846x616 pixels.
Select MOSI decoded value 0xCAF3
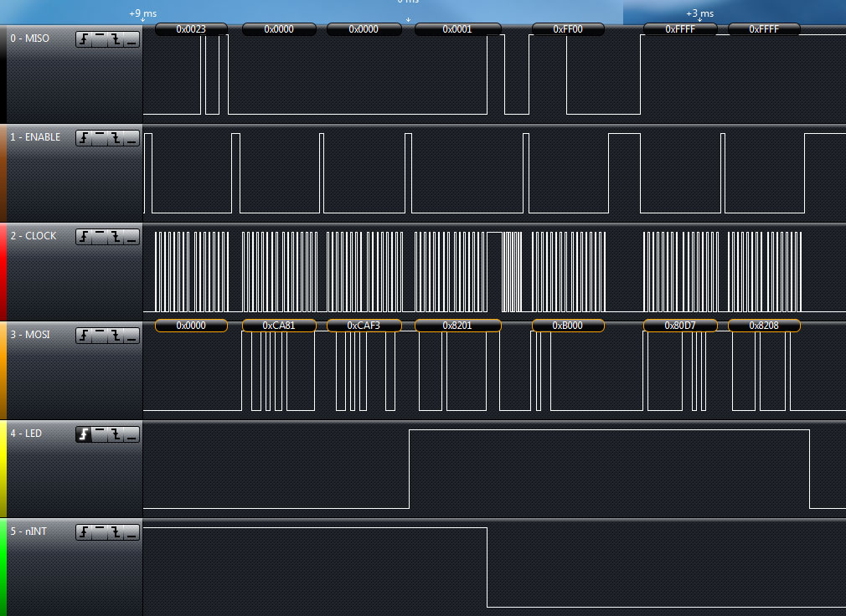tap(364, 326)
